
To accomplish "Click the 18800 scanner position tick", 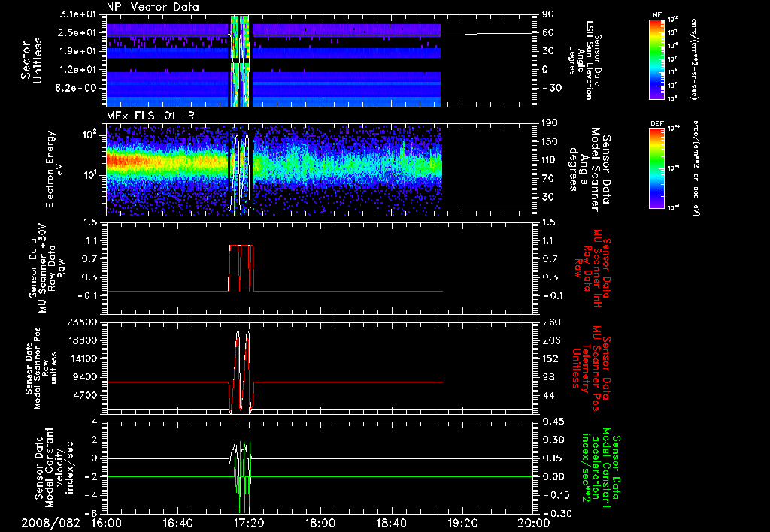I will coord(83,340).
